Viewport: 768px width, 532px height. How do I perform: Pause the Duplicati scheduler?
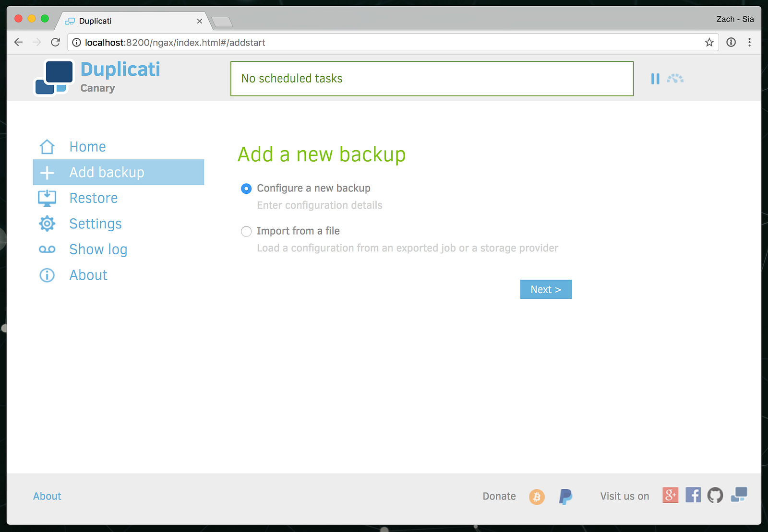click(655, 79)
